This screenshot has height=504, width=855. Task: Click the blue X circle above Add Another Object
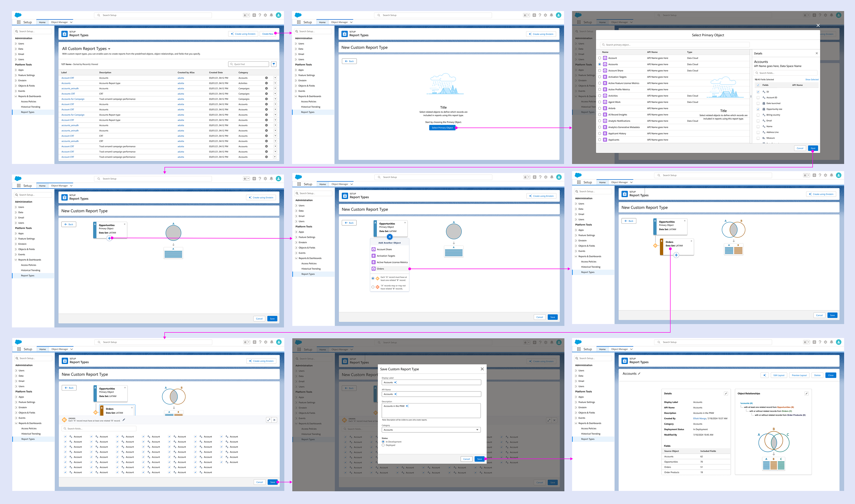point(390,237)
